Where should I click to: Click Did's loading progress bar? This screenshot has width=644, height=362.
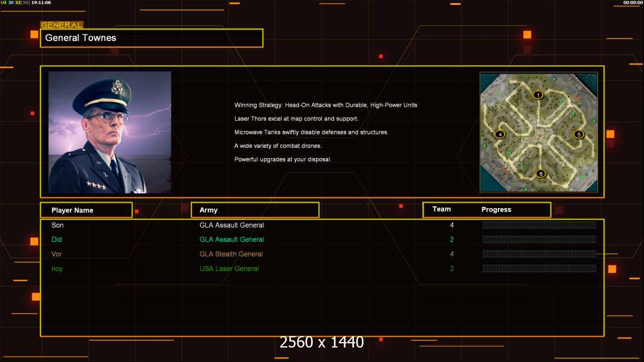tap(539, 240)
